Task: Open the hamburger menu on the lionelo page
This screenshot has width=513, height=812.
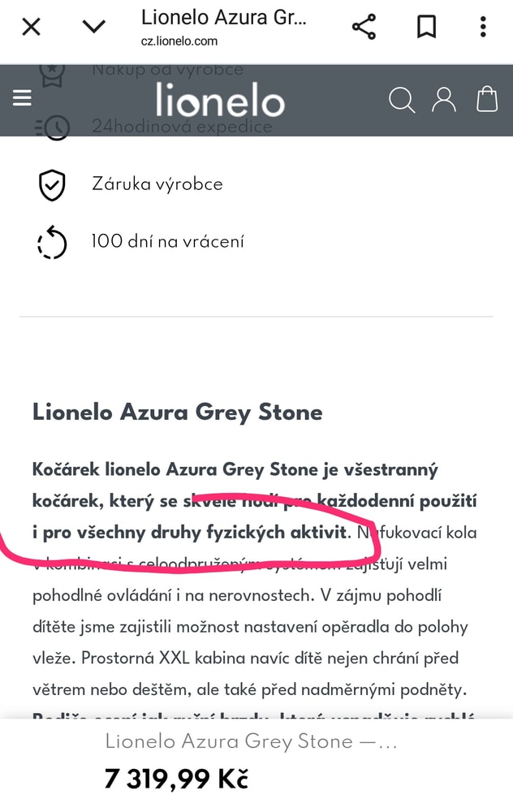Action: point(22,98)
